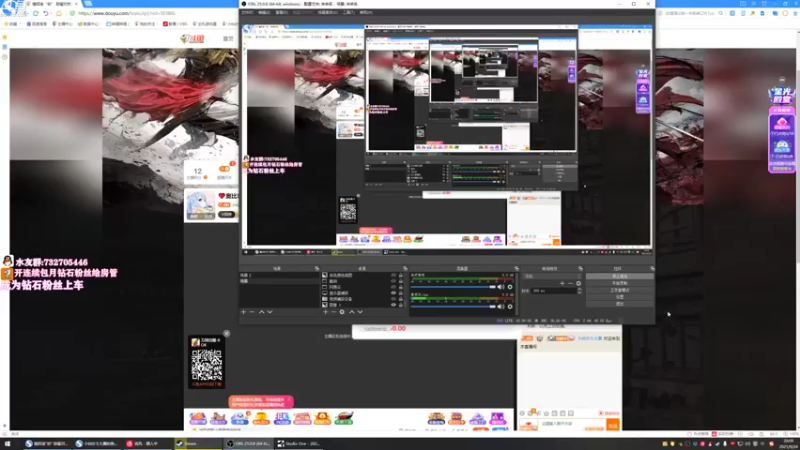
Task: Add a new scene in OBS Scenes panel
Action: [243, 312]
